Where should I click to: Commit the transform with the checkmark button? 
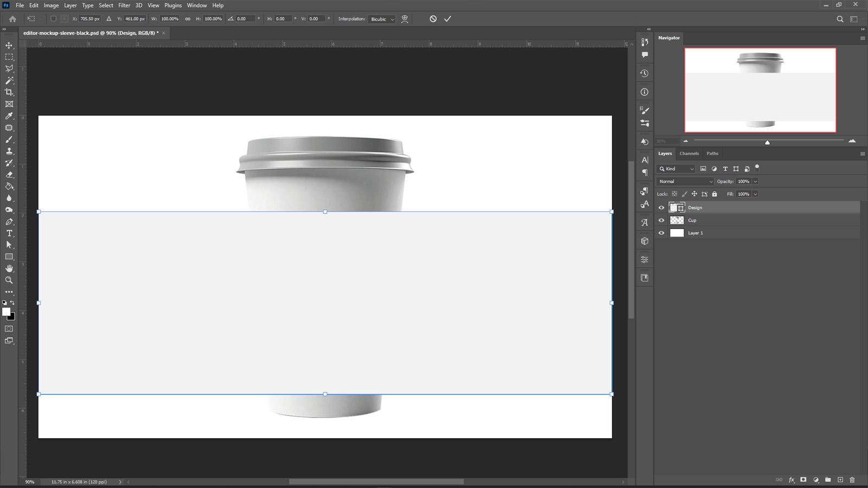(x=448, y=18)
